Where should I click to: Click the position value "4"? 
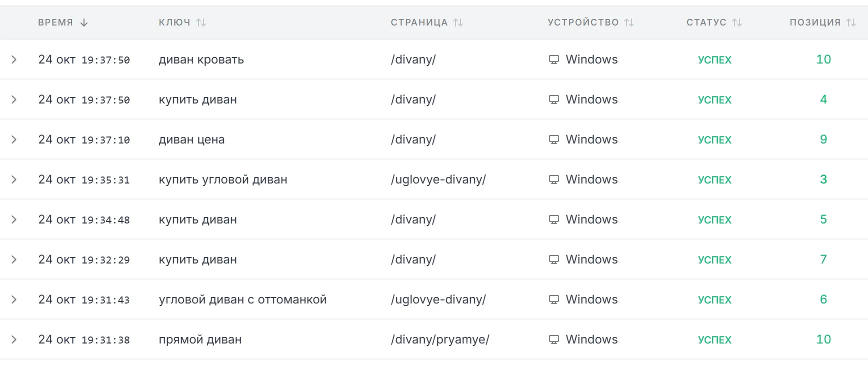[823, 99]
